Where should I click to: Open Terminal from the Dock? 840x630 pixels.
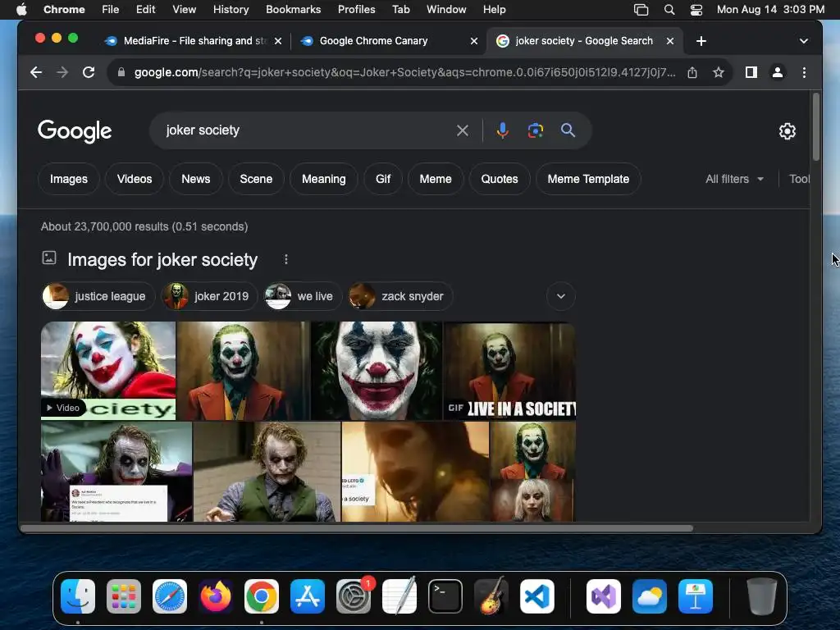445,596
